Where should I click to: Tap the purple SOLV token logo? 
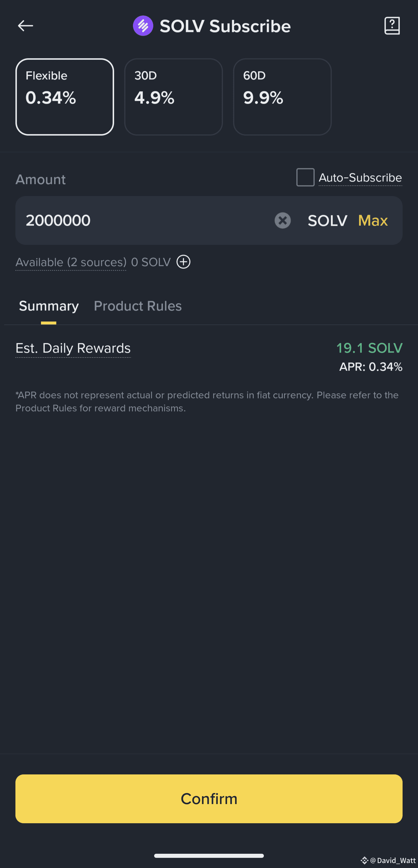[143, 26]
